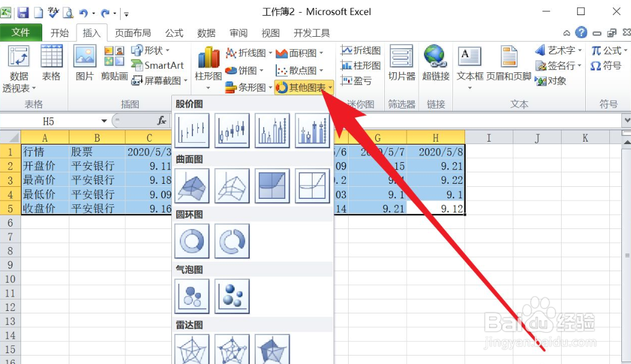Open the 饼图 Pie chart dropdown
This screenshot has width=631, height=364.
[244, 71]
